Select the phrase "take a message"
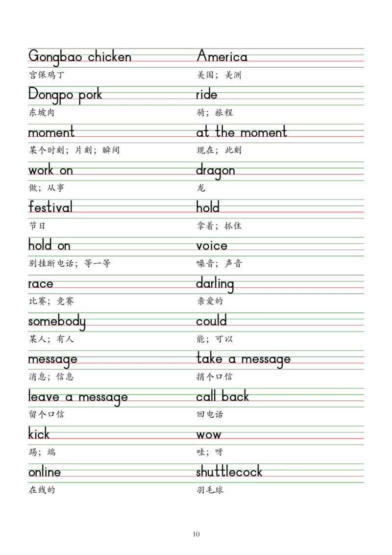The height and width of the screenshot is (555, 392). 243,359
